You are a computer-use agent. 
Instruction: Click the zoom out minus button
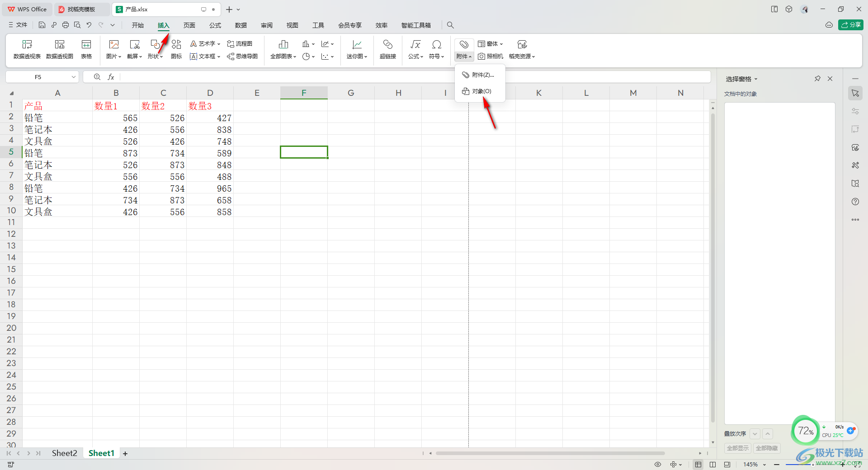tap(777, 465)
